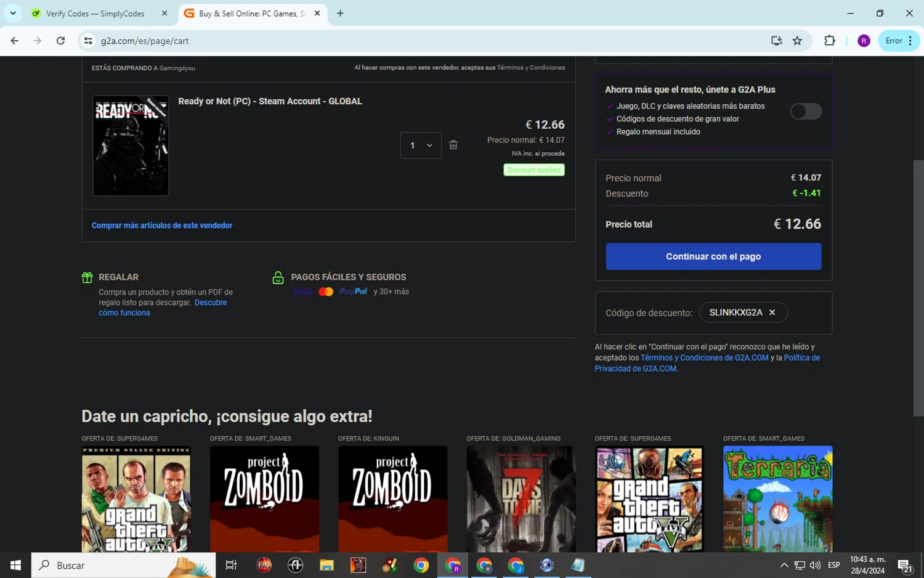Open Comprar más artículos de este vendedor link
Screen dimensions: 924x578
tap(162, 226)
